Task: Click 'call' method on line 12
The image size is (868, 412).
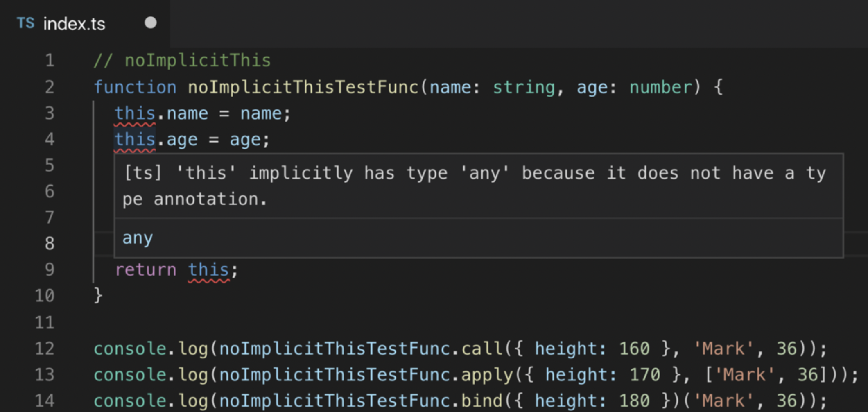Action: coord(482,349)
